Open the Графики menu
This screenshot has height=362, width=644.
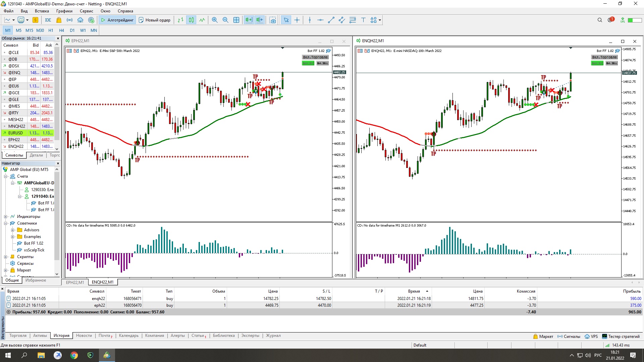pos(64,11)
